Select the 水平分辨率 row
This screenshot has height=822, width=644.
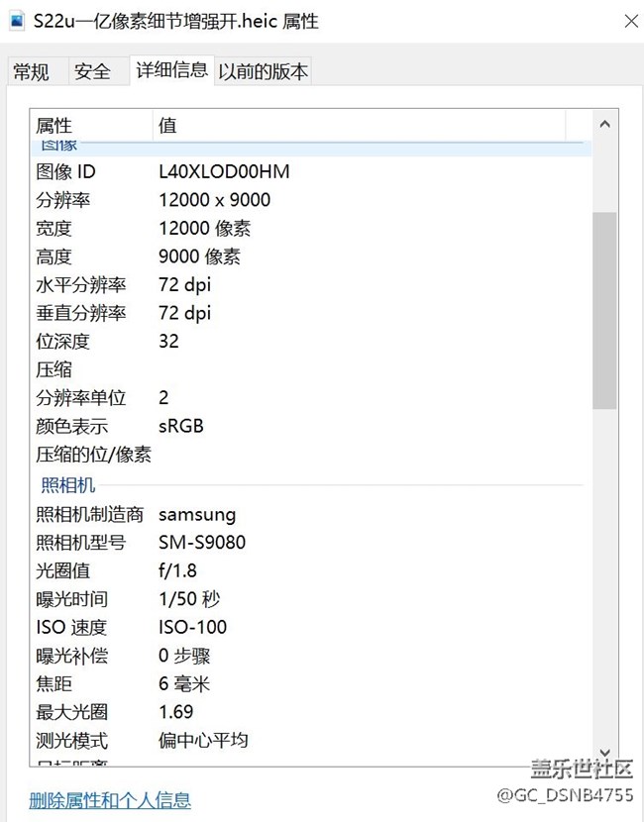[x=311, y=284]
